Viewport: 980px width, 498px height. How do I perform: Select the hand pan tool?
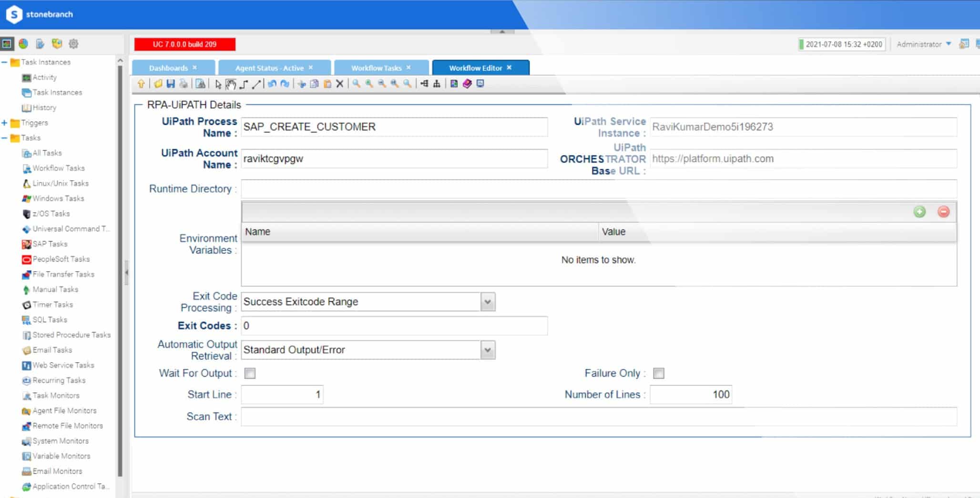pos(231,84)
